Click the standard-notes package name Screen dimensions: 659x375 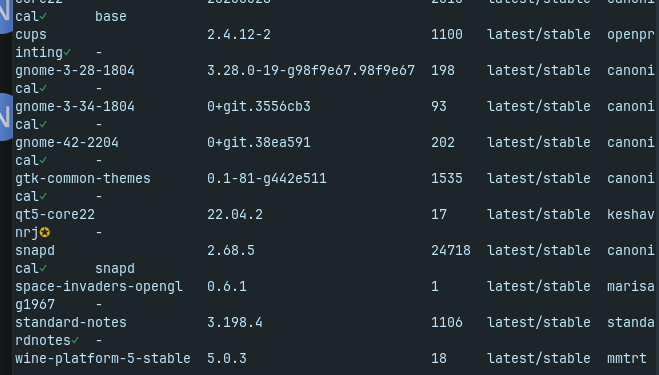[71, 322]
